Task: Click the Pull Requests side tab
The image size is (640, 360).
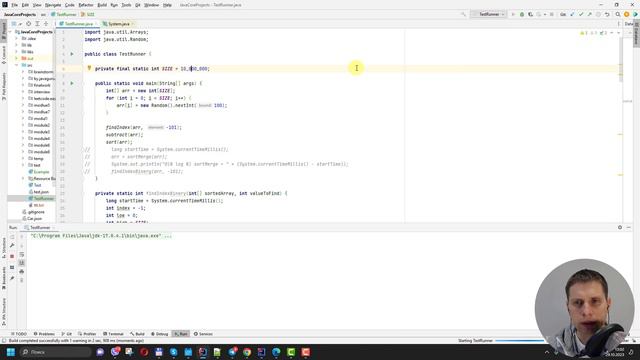Action: tap(4, 87)
